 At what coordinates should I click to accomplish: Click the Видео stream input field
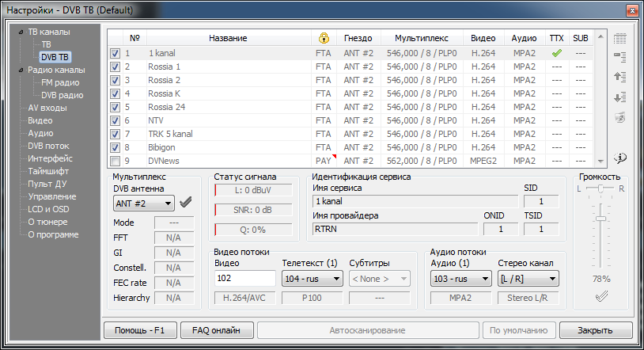pyautogui.click(x=244, y=279)
